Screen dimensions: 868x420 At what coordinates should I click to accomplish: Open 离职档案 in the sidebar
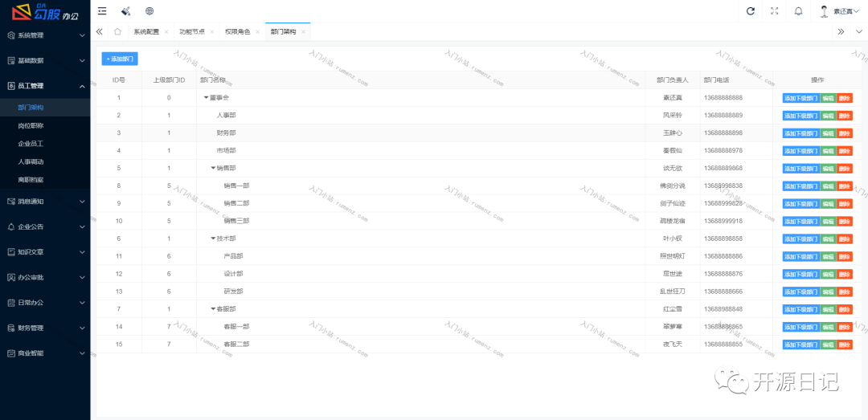(x=31, y=180)
